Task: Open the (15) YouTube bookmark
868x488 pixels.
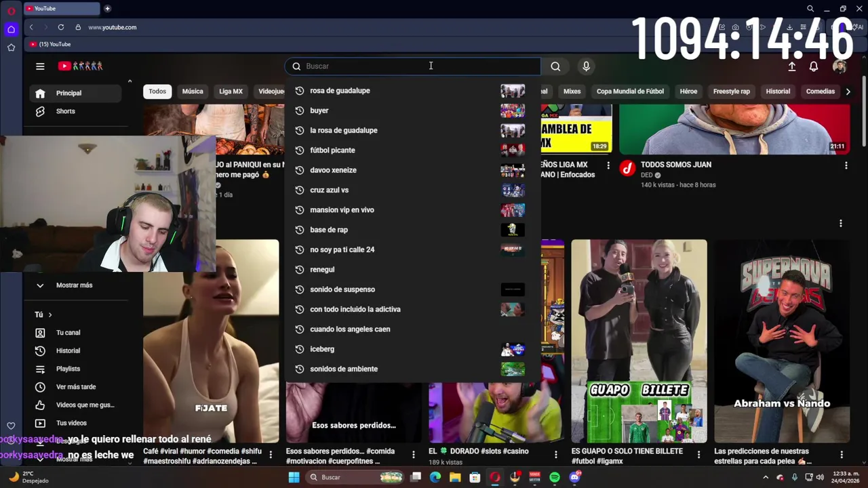Action: (51, 44)
